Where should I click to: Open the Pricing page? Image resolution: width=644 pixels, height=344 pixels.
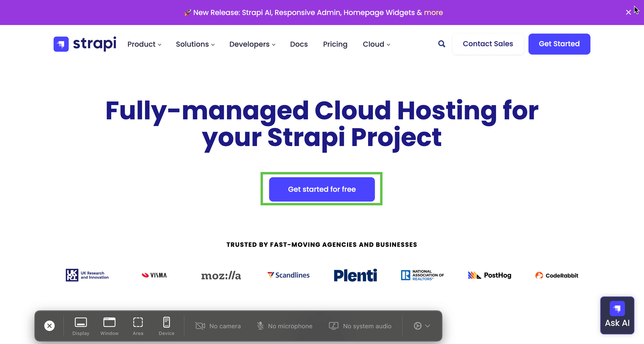(335, 44)
